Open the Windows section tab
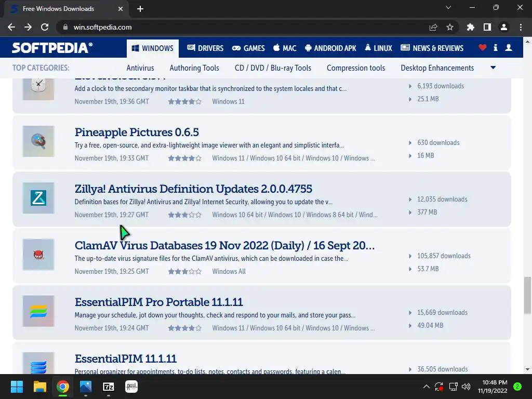 point(153,48)
